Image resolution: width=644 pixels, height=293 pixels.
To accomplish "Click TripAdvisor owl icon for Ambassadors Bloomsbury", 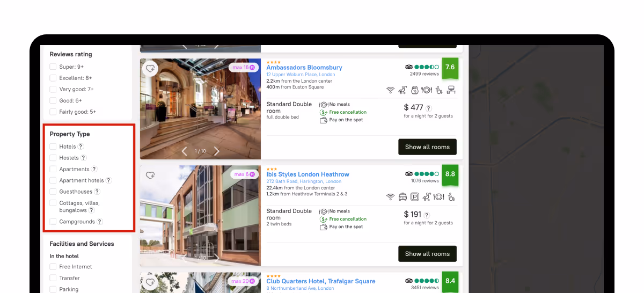I will [409, 67].
